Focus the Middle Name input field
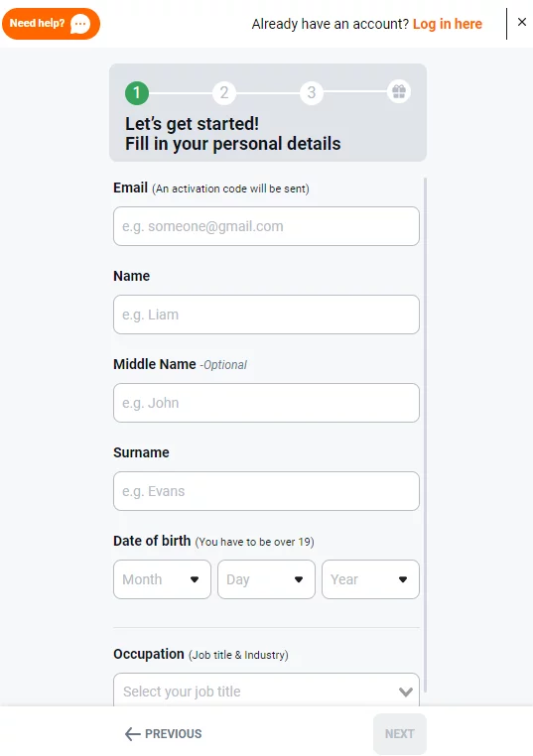533x756 pixels. (x=266, y=403)
